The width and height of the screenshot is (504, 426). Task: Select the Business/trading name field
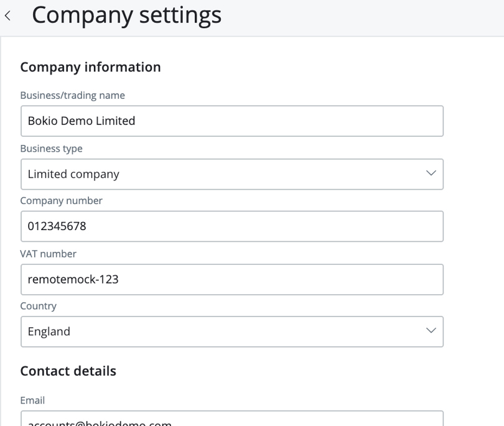pyautogui.click(x=231, y=121)
